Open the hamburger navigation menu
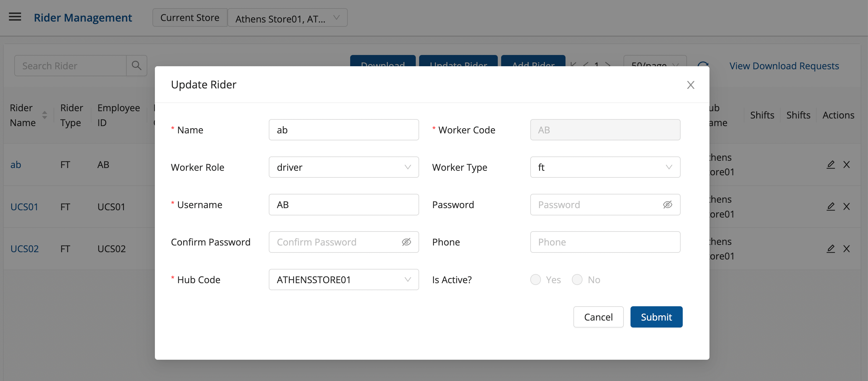 click(15, 17)
